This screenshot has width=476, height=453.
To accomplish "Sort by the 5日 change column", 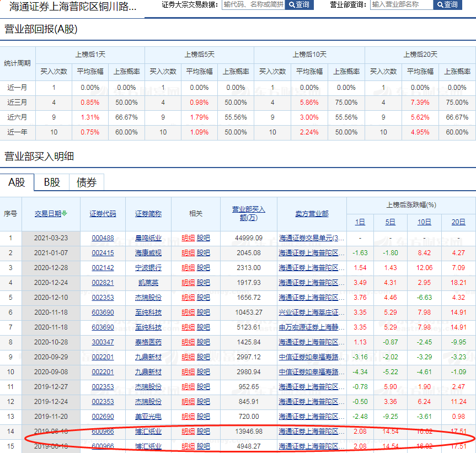I will point(391,222).
